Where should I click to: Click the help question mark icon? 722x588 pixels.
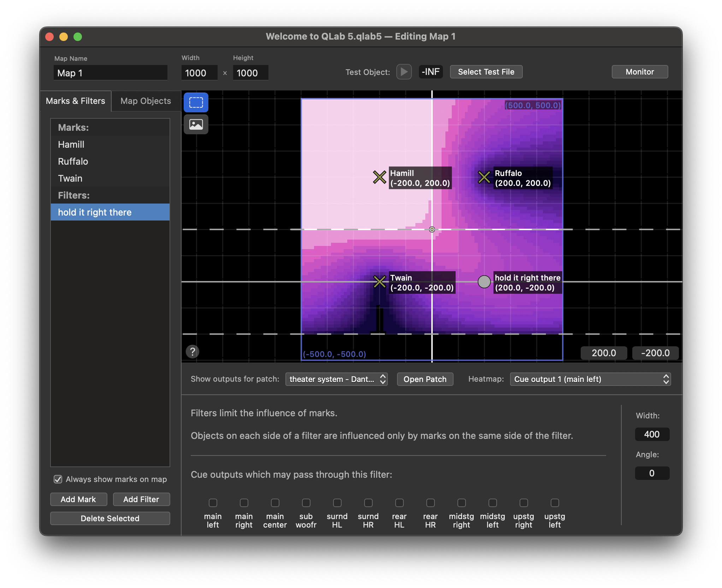[x=193, y=352]
